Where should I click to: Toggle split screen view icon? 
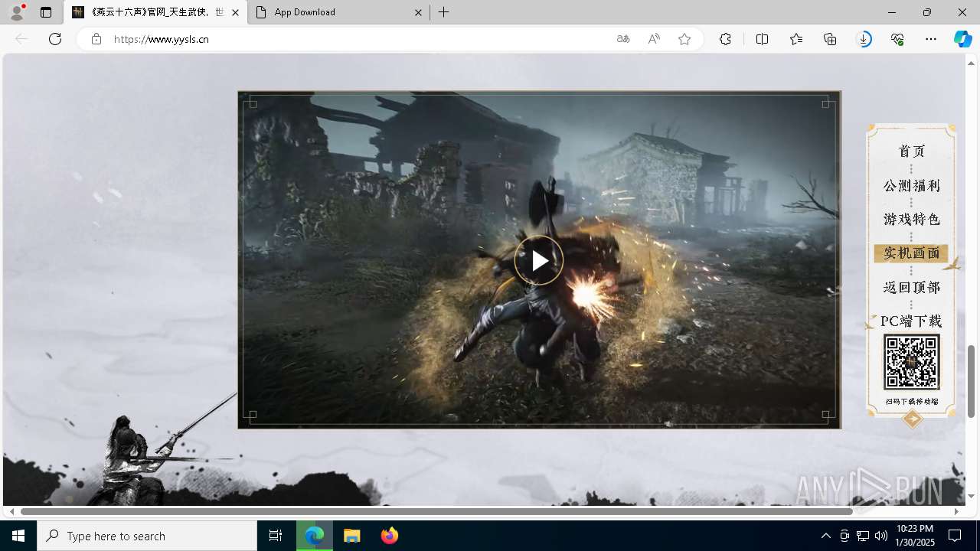coord(762,39)
